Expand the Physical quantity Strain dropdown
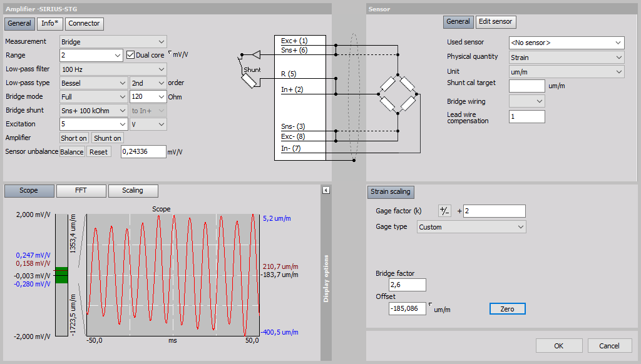The image size is (641, 364). tap(566, 58)
